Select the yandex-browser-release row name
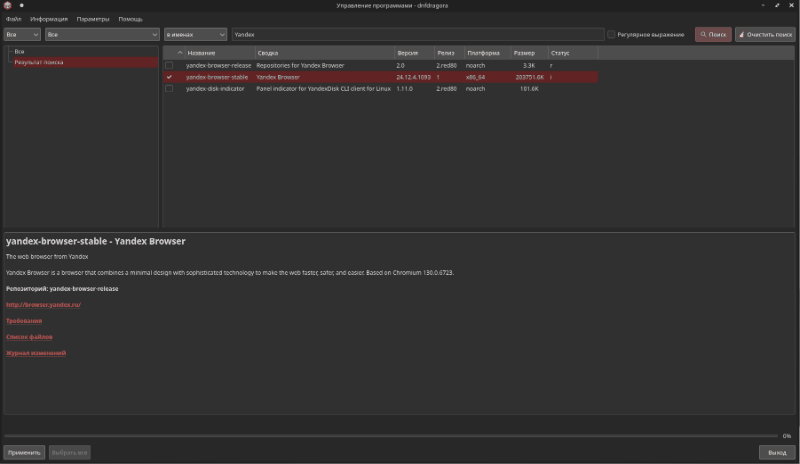 point(218,65)
